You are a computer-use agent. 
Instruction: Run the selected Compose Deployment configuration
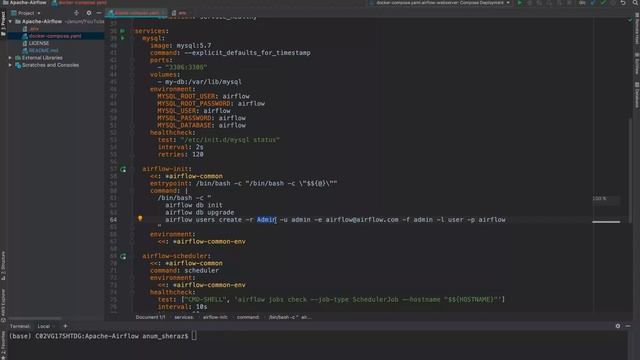(x=520, y=3)
